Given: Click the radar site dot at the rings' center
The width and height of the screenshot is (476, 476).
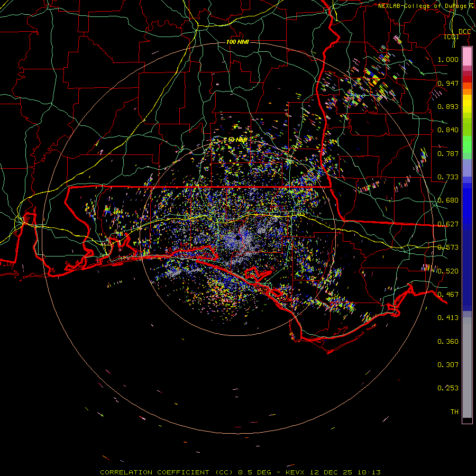Looking at the screenshot, I should click(239, 239).
